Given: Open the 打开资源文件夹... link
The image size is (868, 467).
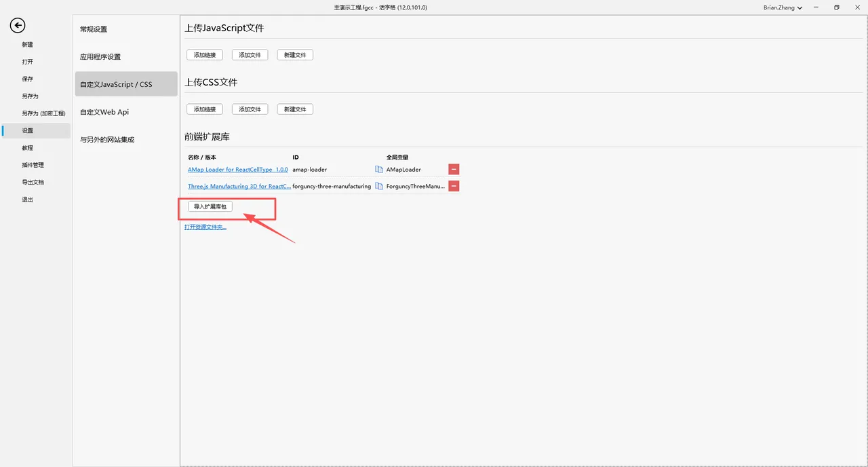Looking at the screenshot, I should click(x=205, y=227).
